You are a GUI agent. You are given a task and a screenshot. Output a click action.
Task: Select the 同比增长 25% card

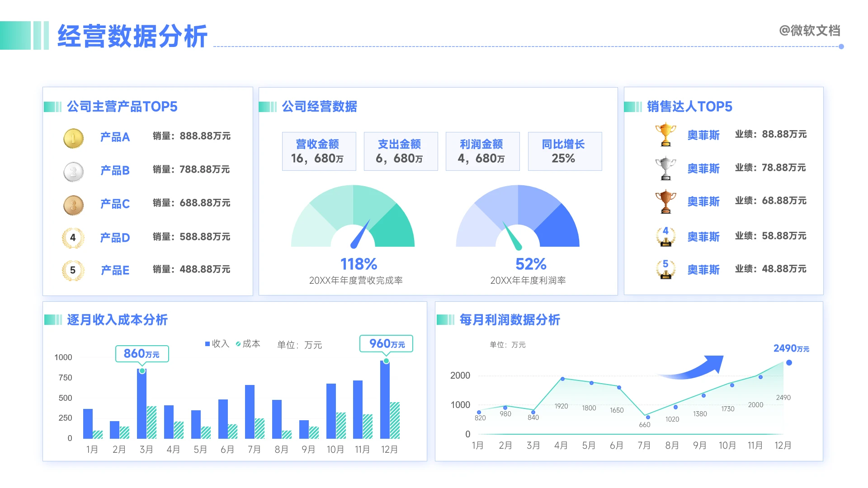(564, 151)
